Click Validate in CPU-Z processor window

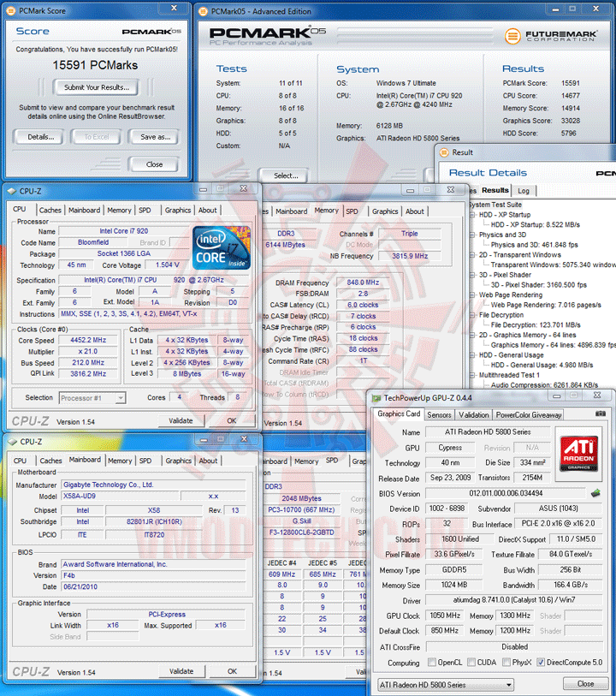pos(181,421)
